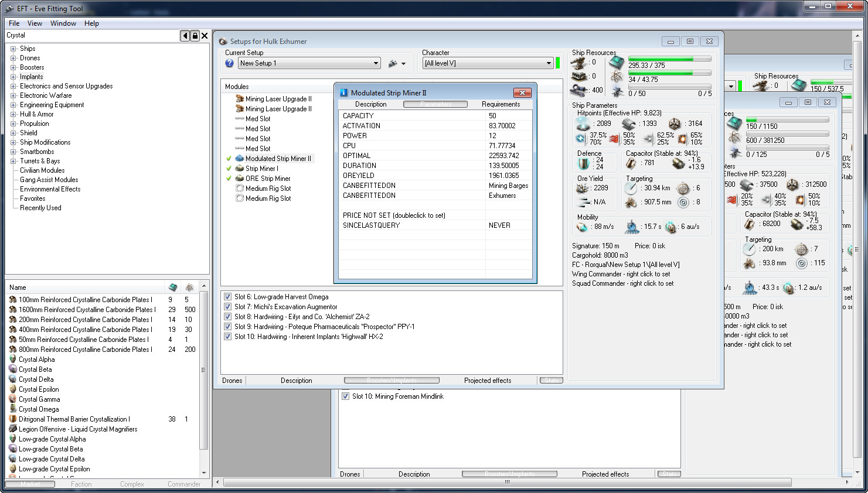Image resolution: width=868 pixels, height=493 pixels.
Task: Click the first Medium Rig Slot icon
Action: click(239, 189)
